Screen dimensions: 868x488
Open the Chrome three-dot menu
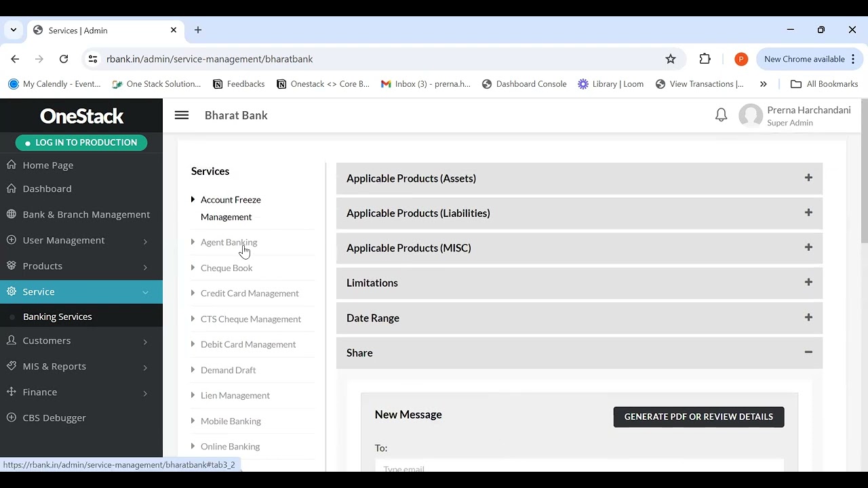[853, 59]
